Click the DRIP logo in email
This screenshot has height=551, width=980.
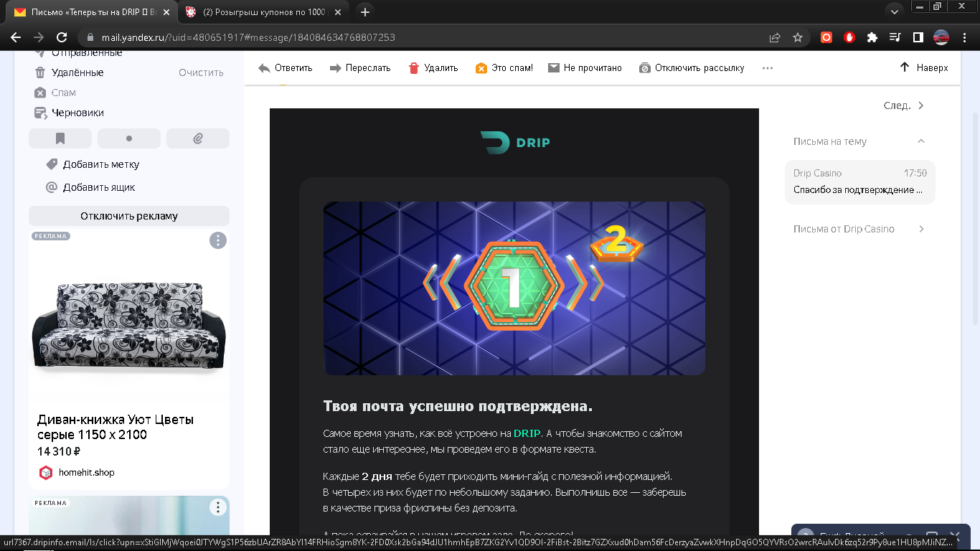pos(514,142)
